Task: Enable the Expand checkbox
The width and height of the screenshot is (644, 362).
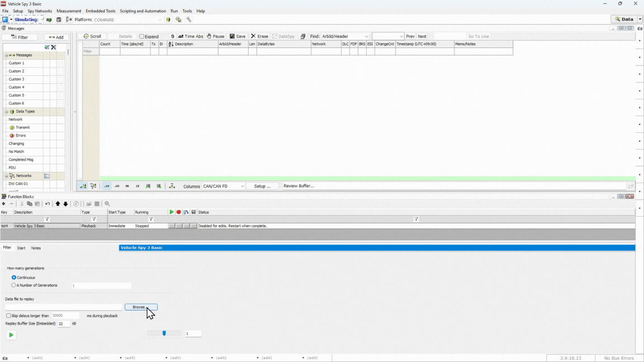Action: pyautogui.click(x=142, y=36)
